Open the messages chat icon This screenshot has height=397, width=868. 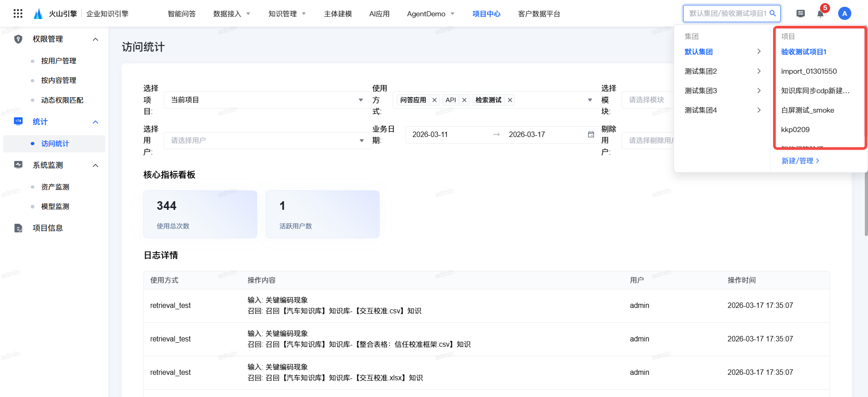point(800,14)
